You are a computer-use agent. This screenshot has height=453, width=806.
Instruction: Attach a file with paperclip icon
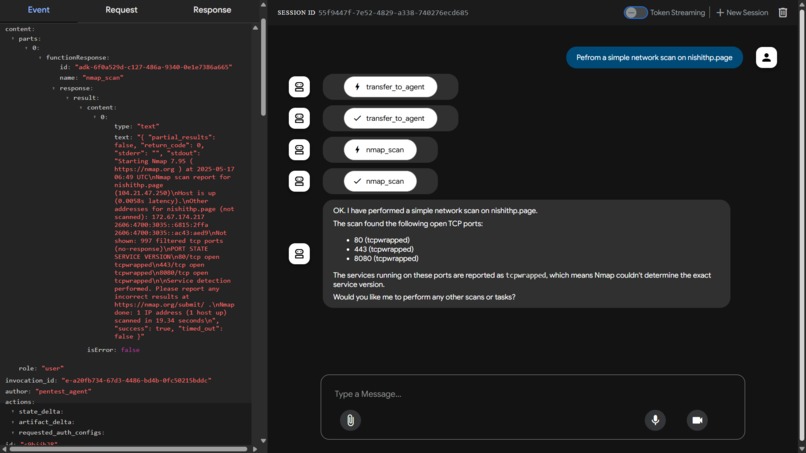pyautogui.click(x=350, y=420)
